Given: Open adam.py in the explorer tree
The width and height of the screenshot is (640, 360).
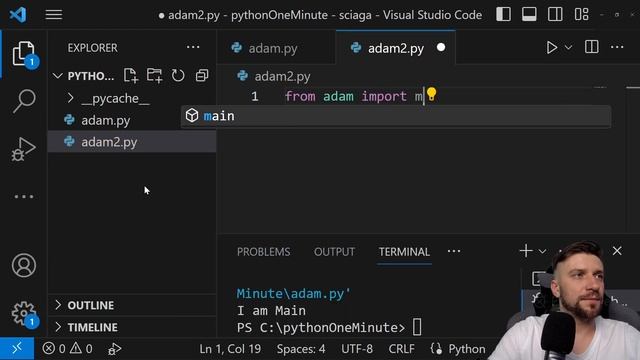Looking at the screenshot, I should 132,120.
